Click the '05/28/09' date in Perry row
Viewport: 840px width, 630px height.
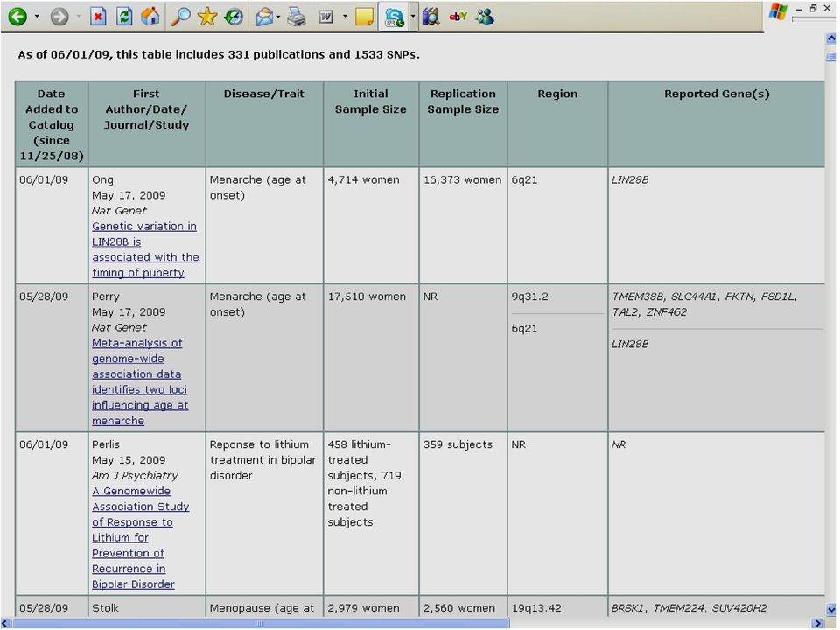(44, 297)
